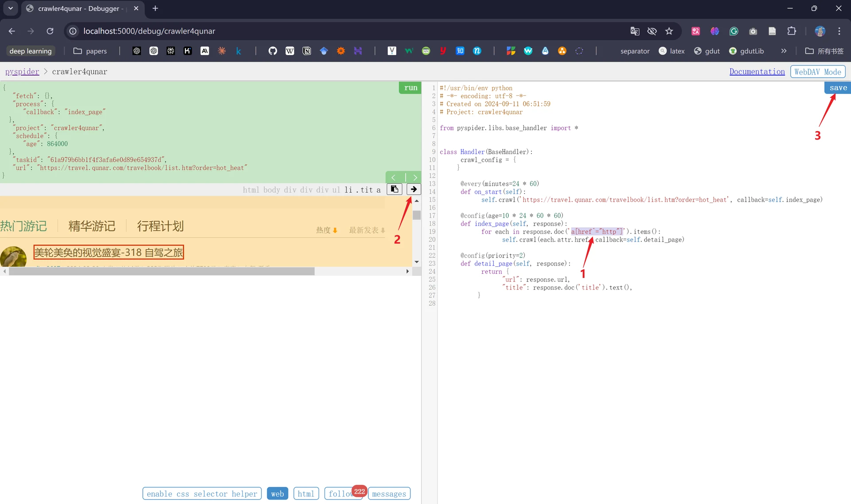Go to the previous task with left chevron
The image size is (851, 504).
coord(394,177)
